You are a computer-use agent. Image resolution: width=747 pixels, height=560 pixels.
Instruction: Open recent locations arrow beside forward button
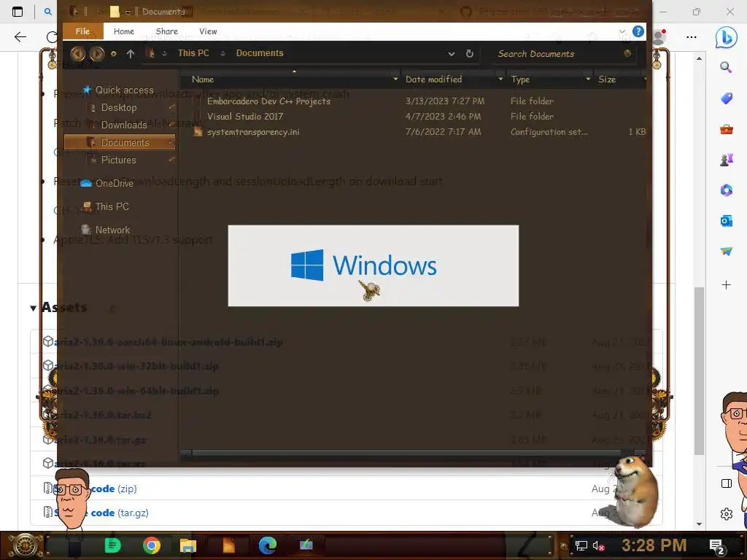click(113, 54)
